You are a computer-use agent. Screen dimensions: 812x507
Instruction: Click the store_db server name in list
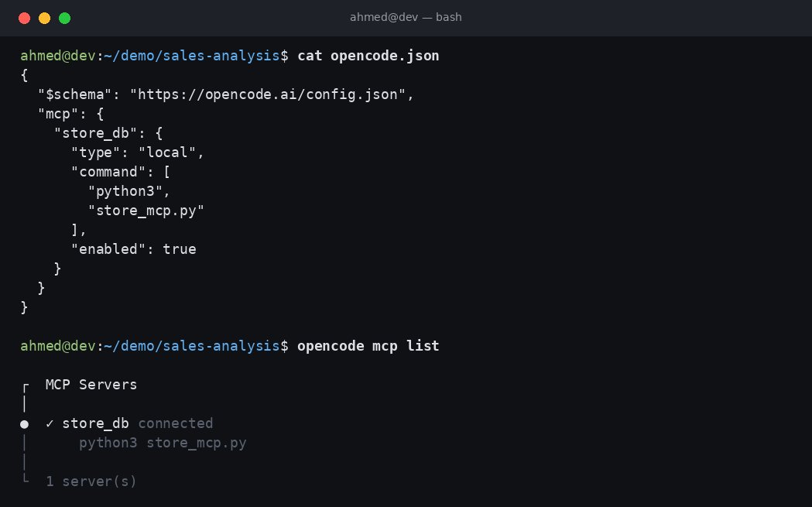click(x=95, y=423)
